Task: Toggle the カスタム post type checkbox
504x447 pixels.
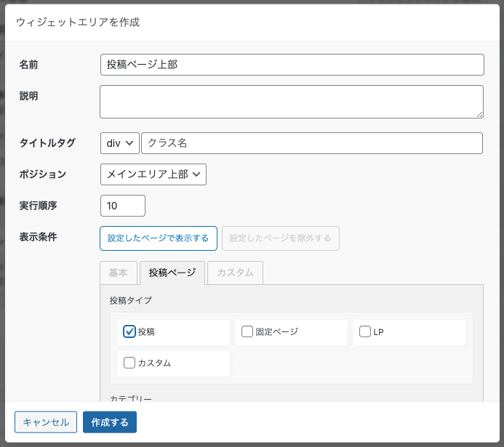Action: [x=129, y=363]
